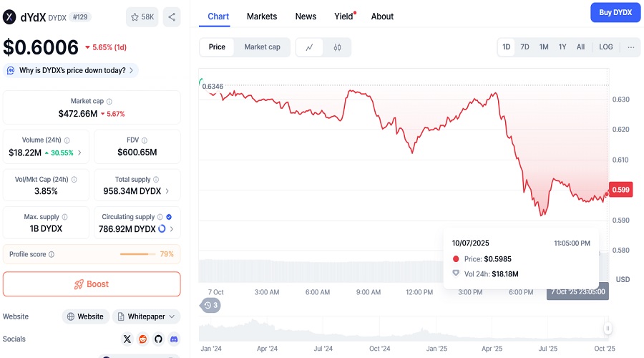Image resolution: width=644 pixels, height=358 pixels.
Task: Click the 3.85% Vol/Mkt Cap value
Action: pyautogui.click(x=46, y=191)
